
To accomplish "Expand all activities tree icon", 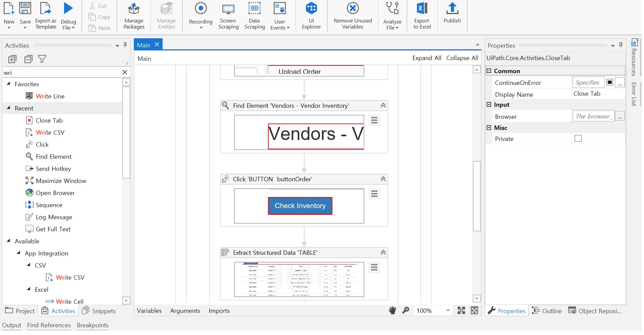I will (x=12, y=59).
